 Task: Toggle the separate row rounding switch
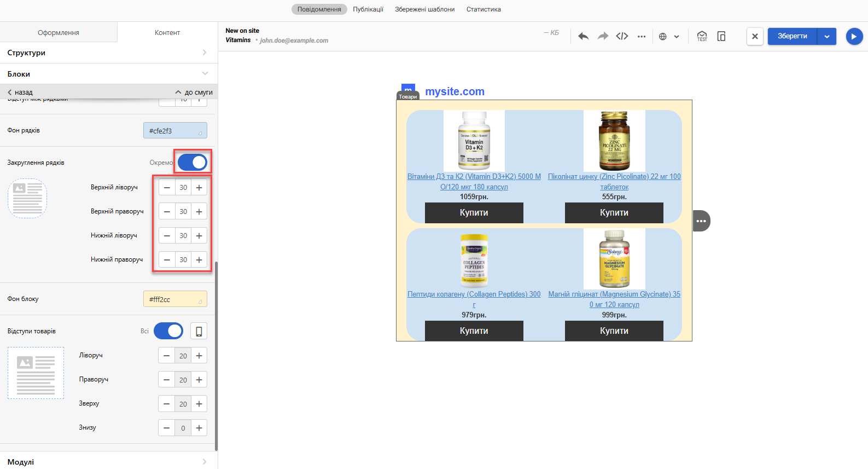193,162
